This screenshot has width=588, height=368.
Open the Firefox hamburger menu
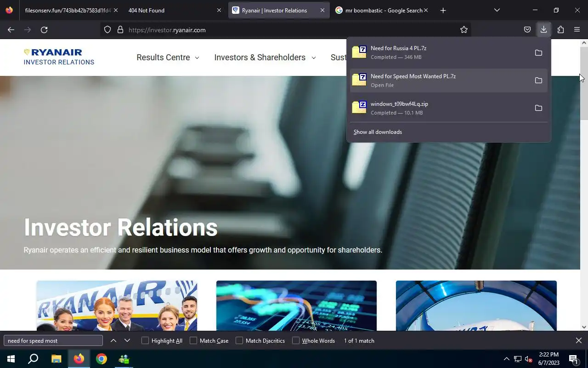[577, 30]
